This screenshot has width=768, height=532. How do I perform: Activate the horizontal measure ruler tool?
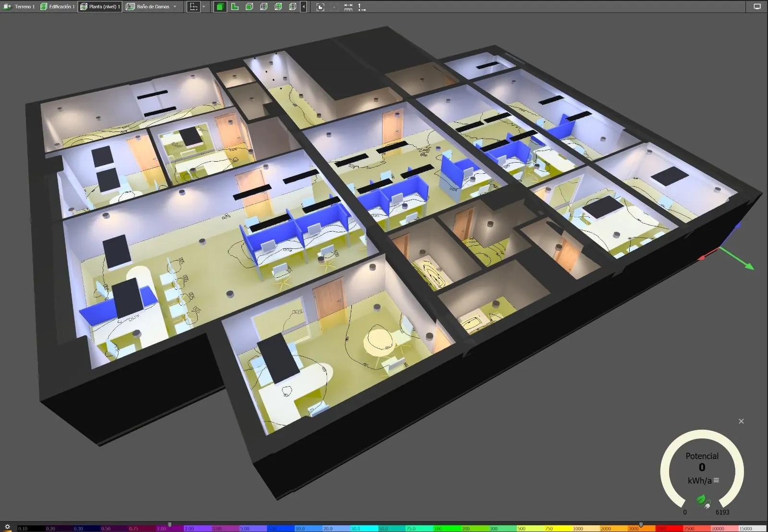[x=348, y=7]
